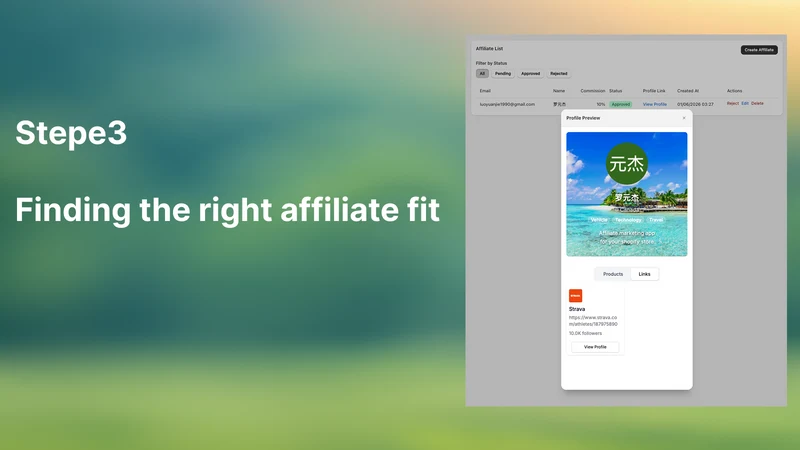Screen dimensions: 800x450
Task: Click the Created At column header
Action: 688,91
